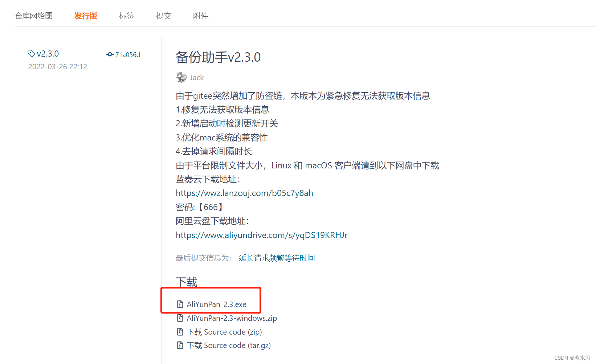Click the 备份助手v2.3.0 release title
This screenshot has height=364, width=596.
218,57
